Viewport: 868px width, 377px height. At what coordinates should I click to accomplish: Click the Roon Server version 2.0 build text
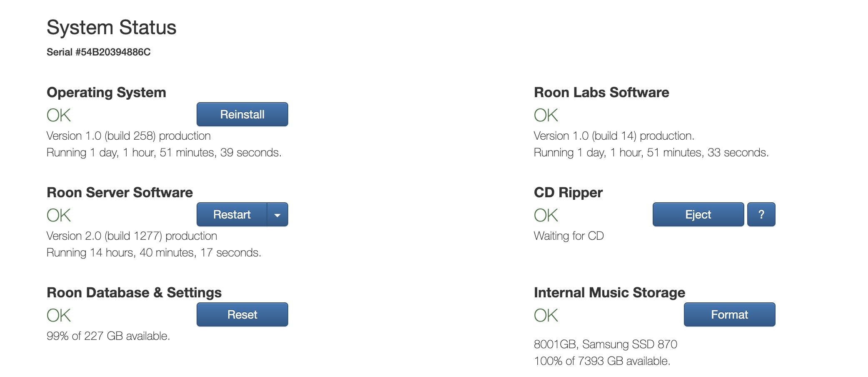pos(132,236)
